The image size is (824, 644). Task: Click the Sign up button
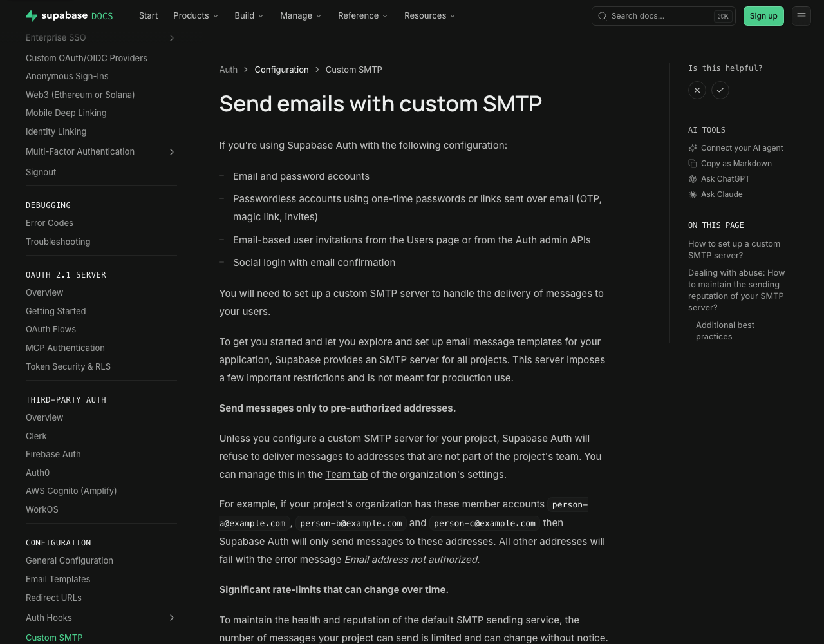(763, 16)
